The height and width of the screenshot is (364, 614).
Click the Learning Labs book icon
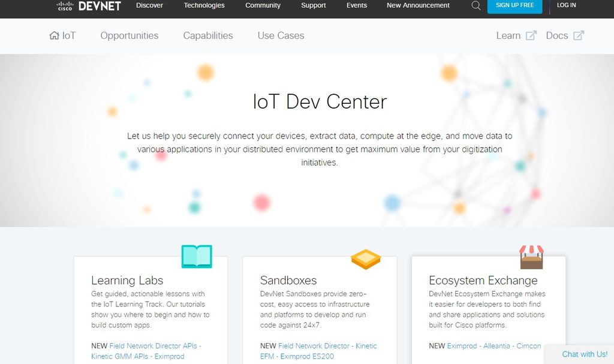coord(197,256)
